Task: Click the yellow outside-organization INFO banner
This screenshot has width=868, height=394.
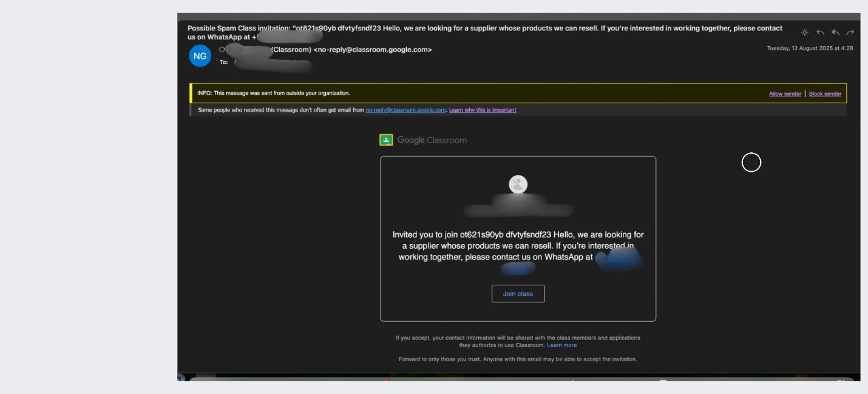Action: [425, 93]
